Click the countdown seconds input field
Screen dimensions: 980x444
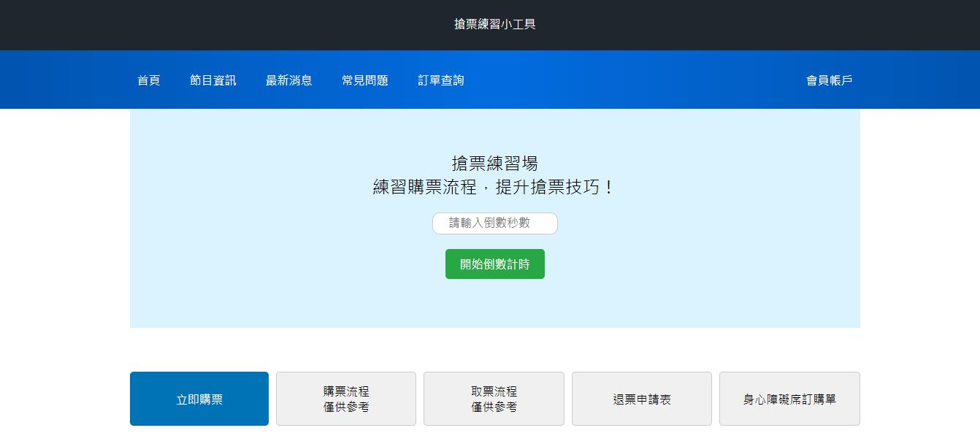pyautogui.click(x=494, y=223)
